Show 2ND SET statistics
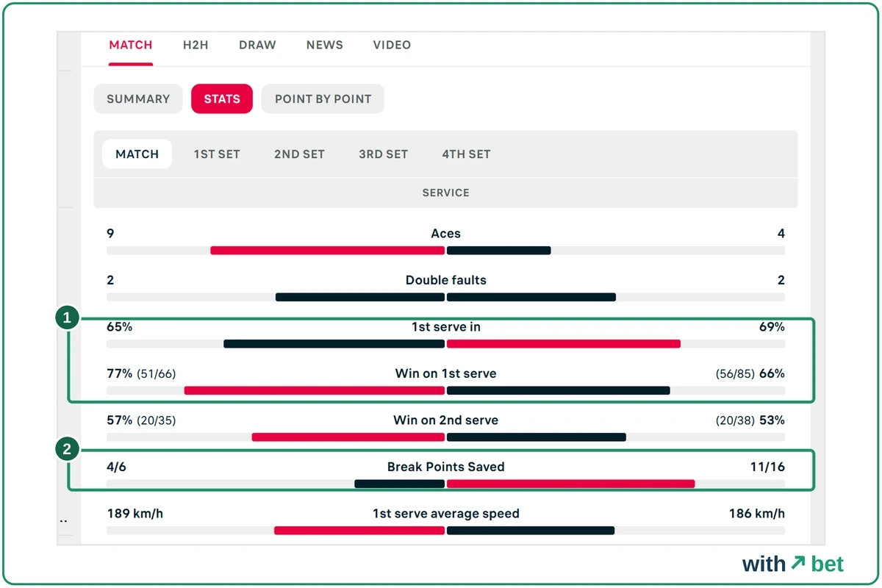Screen dimensions: 882x588 coord(299,154)
